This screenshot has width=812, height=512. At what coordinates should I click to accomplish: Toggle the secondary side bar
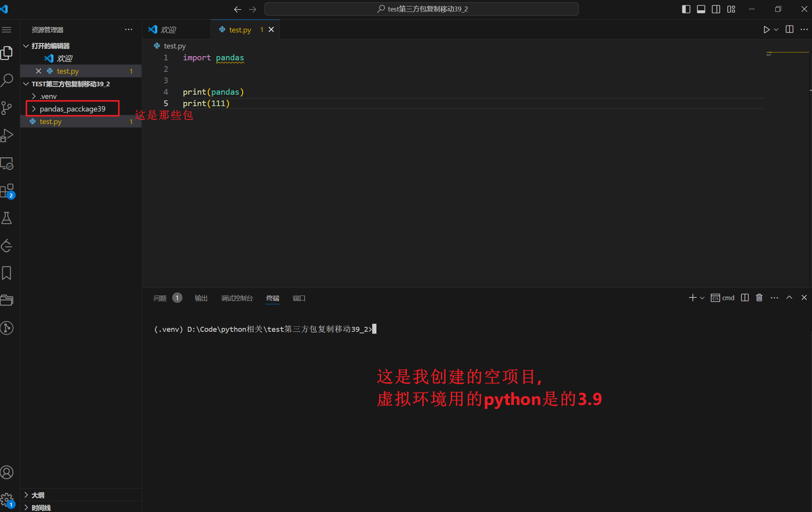click(x=716, y=9)
